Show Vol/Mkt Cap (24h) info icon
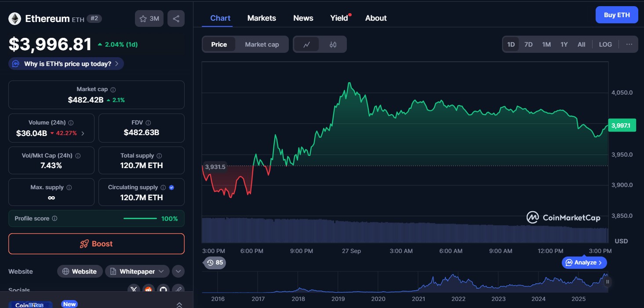644x308 pixels. [x=78, y=156]
